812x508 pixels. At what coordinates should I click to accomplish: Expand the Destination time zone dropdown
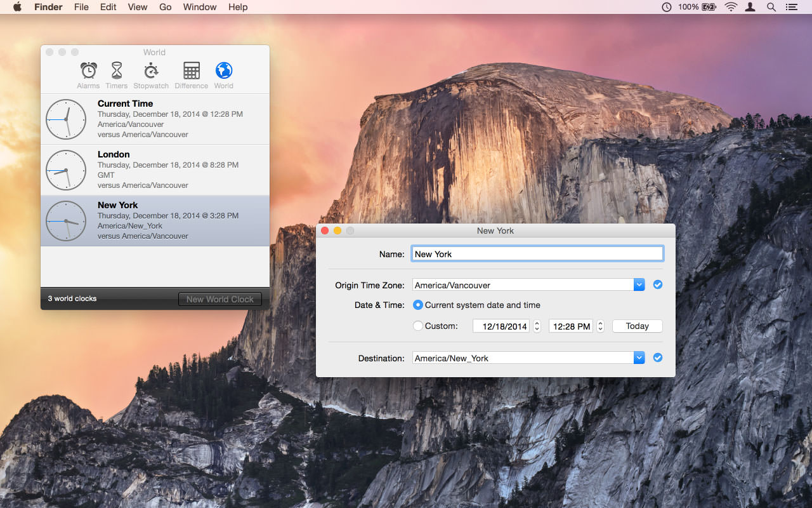click(639, 358)
